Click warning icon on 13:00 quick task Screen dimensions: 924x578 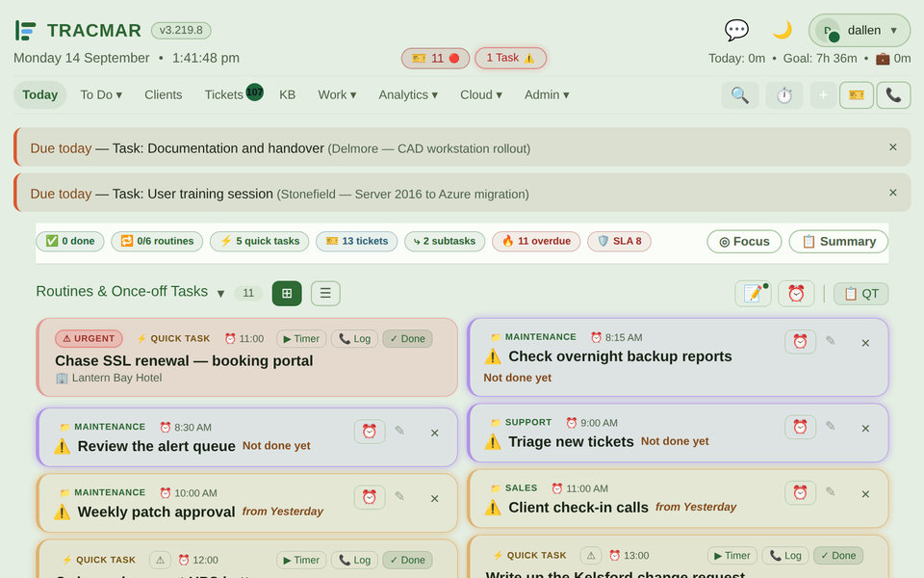click(x=590, y=556)
